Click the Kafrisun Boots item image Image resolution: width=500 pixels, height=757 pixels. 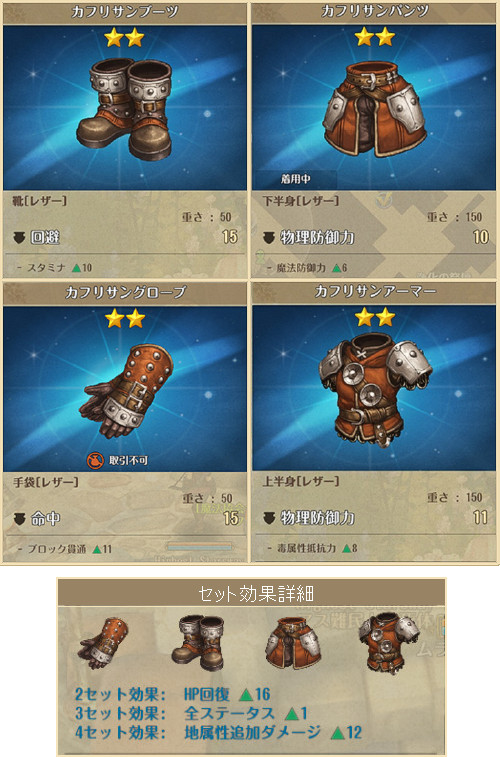click(x=125, y=110)
